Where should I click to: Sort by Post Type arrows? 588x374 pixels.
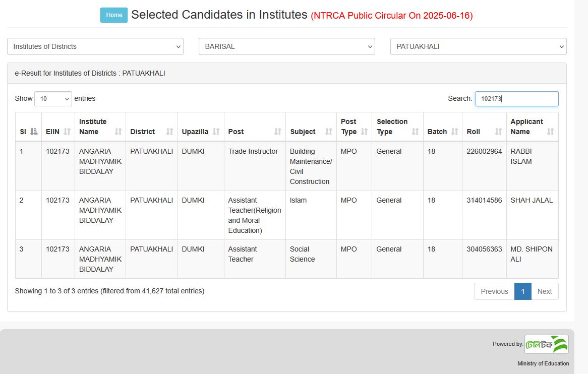tap(364, 132)
